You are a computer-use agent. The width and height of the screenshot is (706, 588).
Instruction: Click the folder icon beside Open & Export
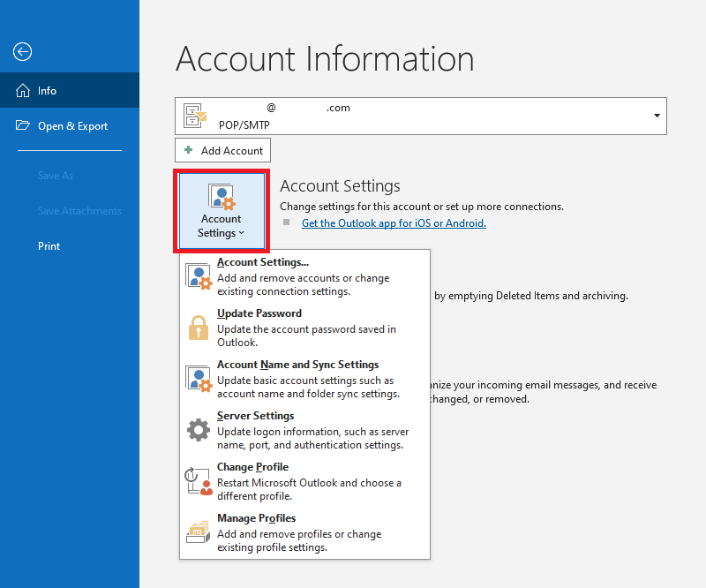(x=23, y=126)
